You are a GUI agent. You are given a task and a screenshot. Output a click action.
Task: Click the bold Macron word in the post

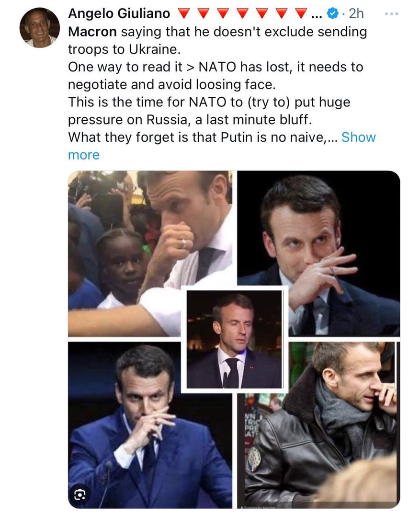(92, 32)
